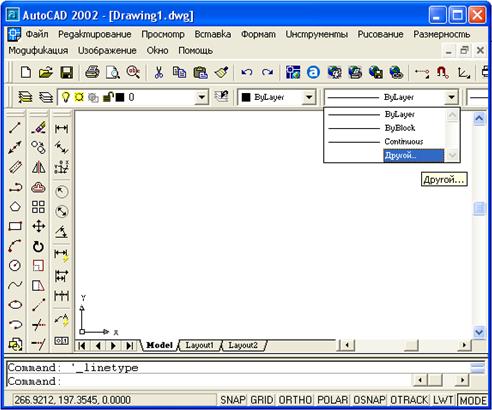Click vertical scrollbar down arrow of drawing area

coord(479,332)
